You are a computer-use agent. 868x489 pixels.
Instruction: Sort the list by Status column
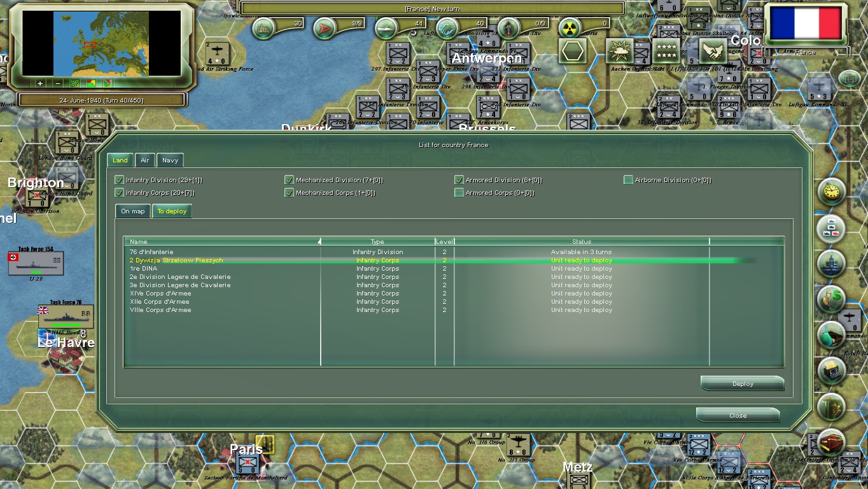coord(582,241)
